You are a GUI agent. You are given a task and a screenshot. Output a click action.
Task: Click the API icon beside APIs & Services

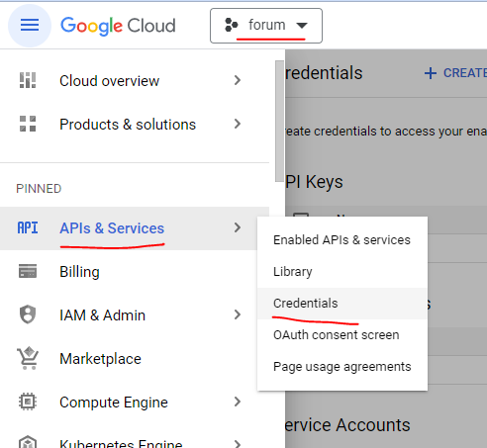tap(28, 227)
